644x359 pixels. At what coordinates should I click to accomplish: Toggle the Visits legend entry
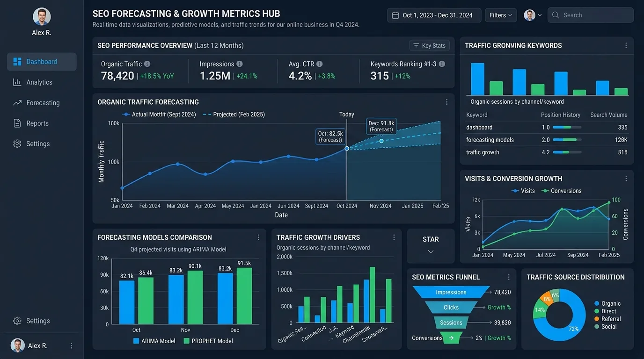[x=524, y=191]
